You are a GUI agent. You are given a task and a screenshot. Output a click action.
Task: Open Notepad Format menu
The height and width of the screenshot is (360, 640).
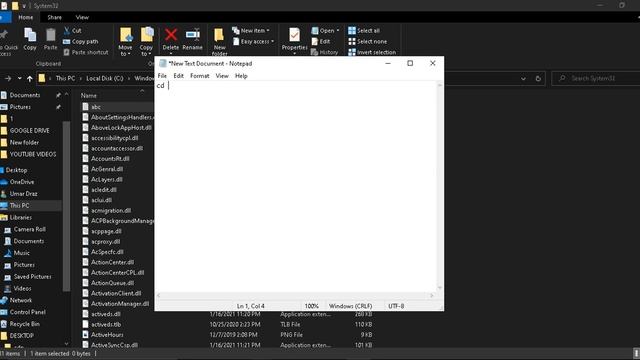pos(200,76)
